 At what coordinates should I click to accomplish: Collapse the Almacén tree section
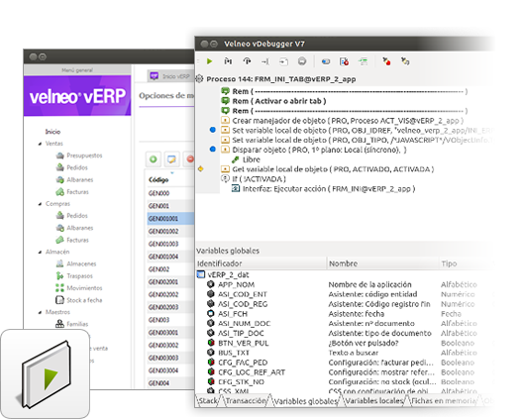pos(40,253)
